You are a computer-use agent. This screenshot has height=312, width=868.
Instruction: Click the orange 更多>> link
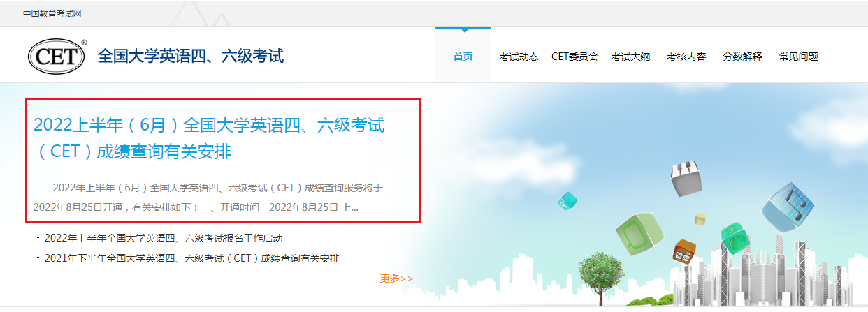click(396, 278)
